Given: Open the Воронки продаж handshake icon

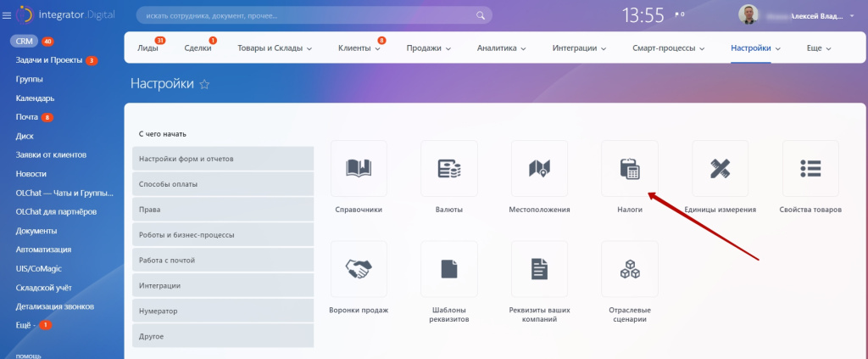Looking at the screenshot, I should coord(359,269).
